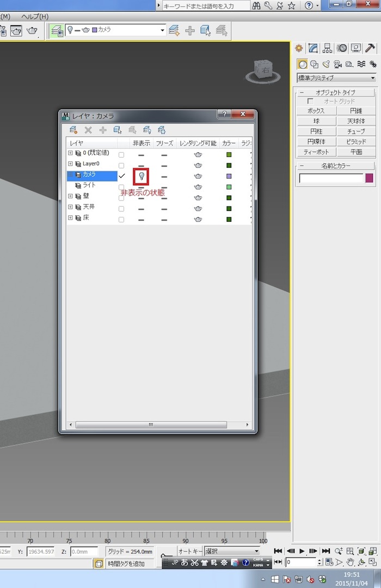
Task: Click the object name input field
Action: tap(331, 178)
